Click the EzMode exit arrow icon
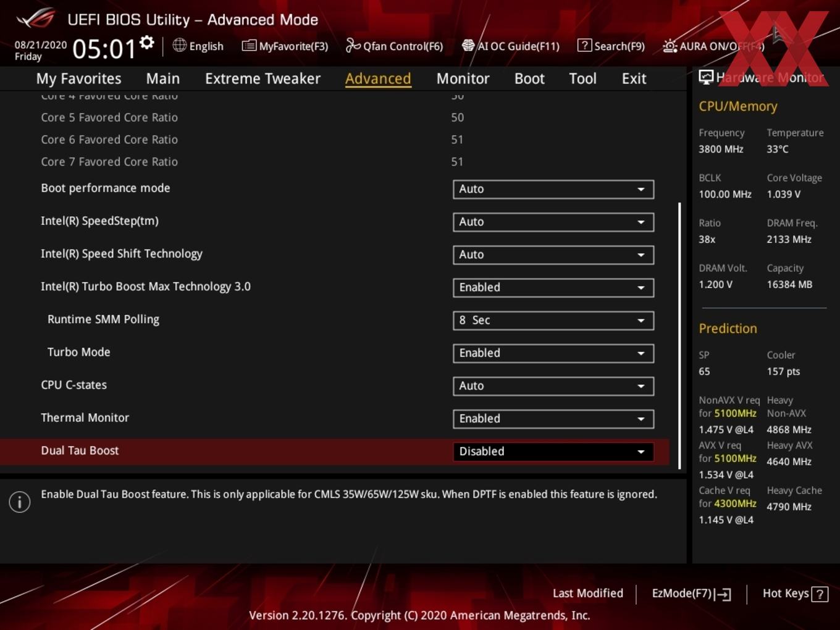 pyautogui.click(x=723, y=594)
